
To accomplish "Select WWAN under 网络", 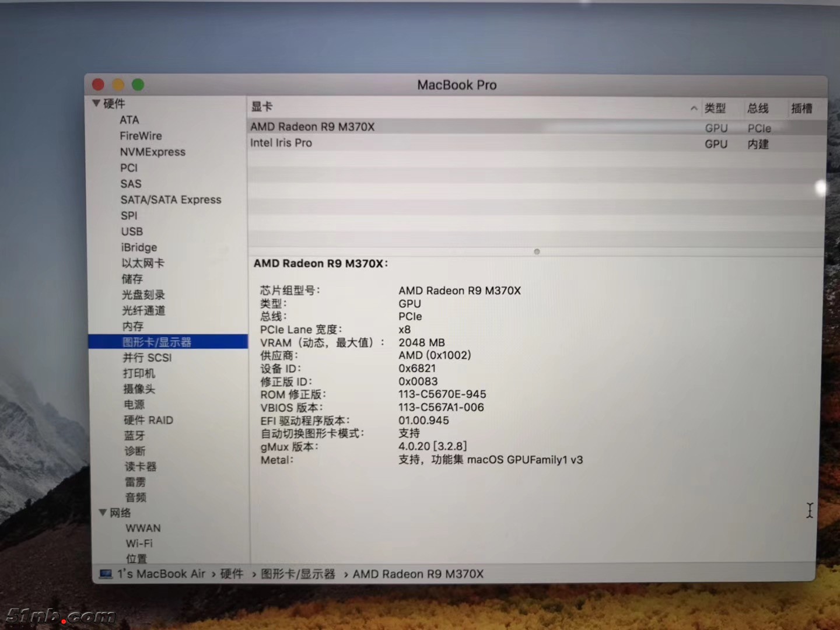I will point(143,528).
